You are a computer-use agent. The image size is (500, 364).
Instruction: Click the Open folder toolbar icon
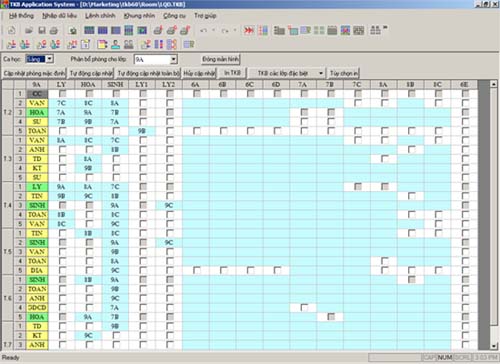pyautogui.click(x=29, y=31)
